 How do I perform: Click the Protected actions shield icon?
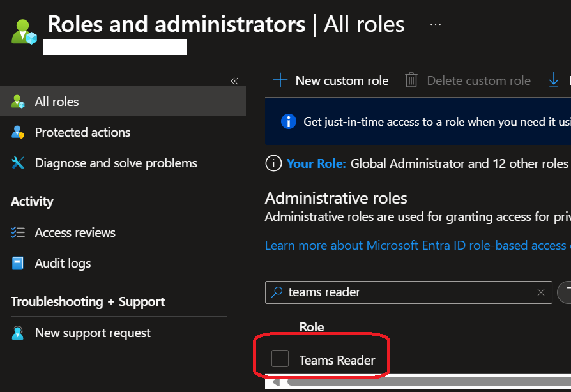[x=18, y=133]
